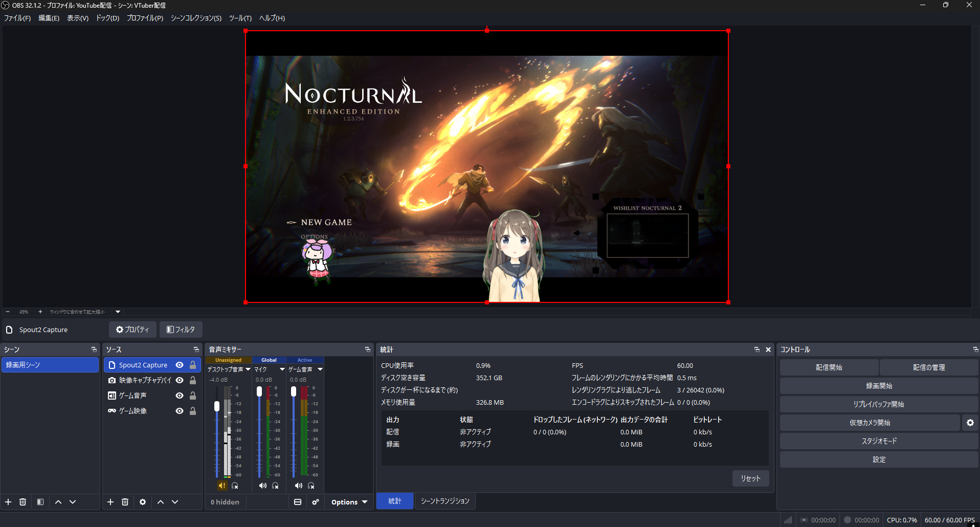Switch audio mixer layout icon
980x527 pixels.
coord(298,502)
